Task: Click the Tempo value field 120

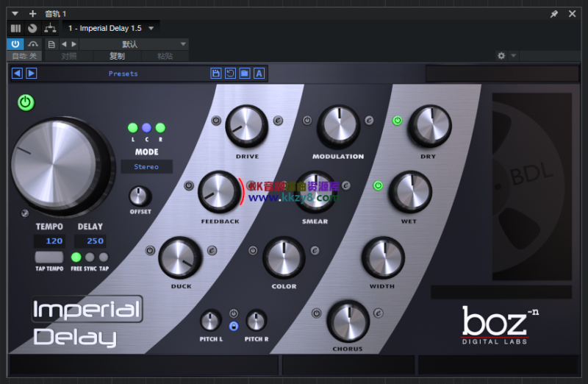Action: click(x=49, y=241)
